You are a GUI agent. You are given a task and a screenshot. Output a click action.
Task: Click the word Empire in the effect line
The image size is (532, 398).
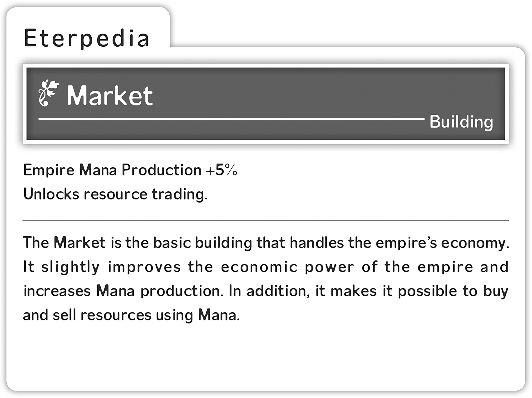pos(49,170)
